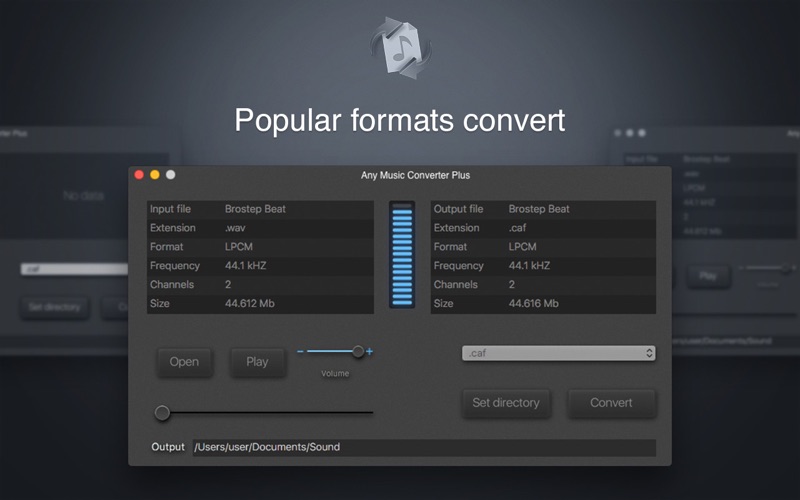Click the playback position slider thumb

point(162,413)
